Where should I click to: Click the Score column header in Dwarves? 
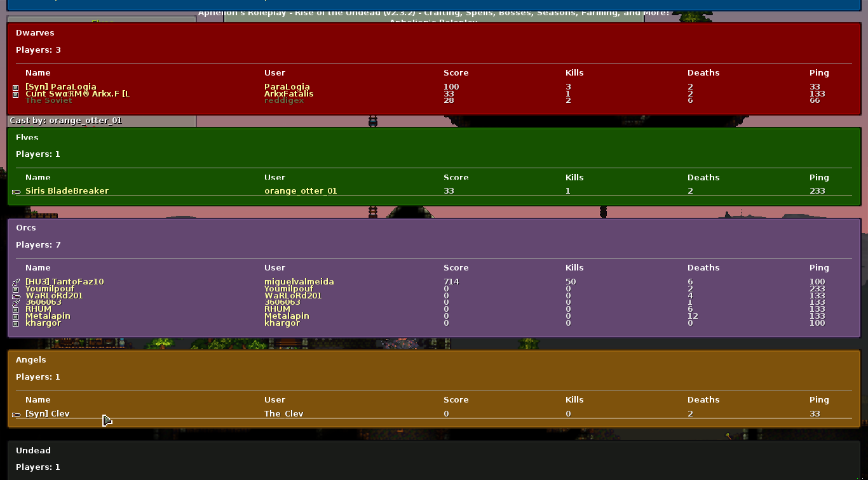pos(456,73)
